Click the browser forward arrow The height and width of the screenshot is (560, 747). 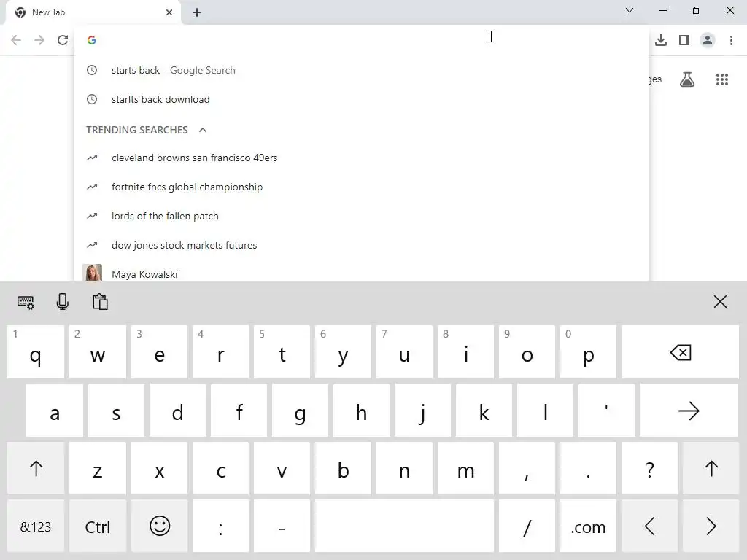click(39, 40)
